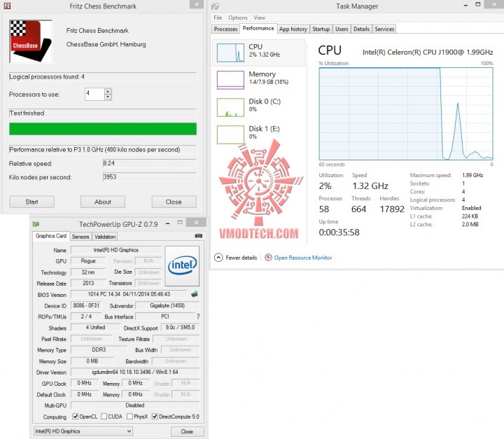504x439 pixels.
Task: Switch to the Performance tab
Action: (258, 28)
